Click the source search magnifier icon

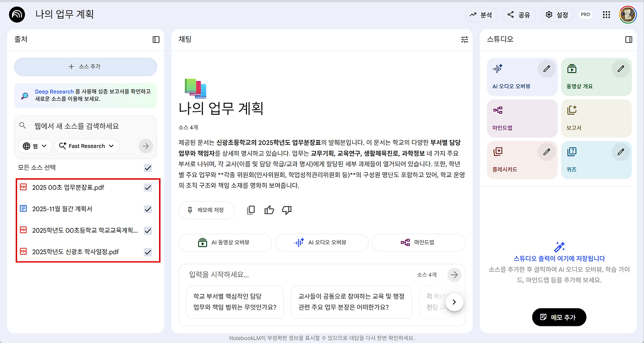23,125
